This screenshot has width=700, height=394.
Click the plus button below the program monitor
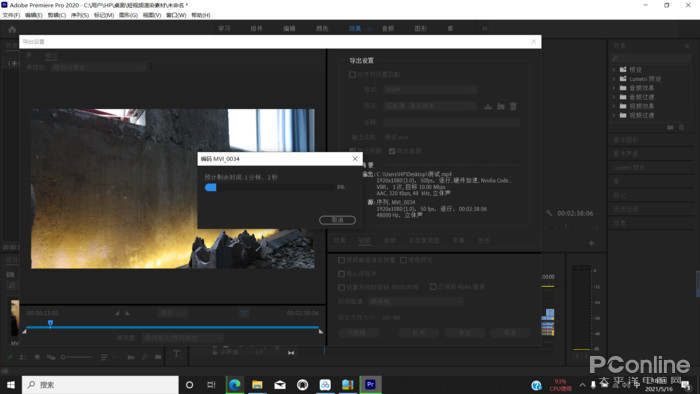click(591, 243)
